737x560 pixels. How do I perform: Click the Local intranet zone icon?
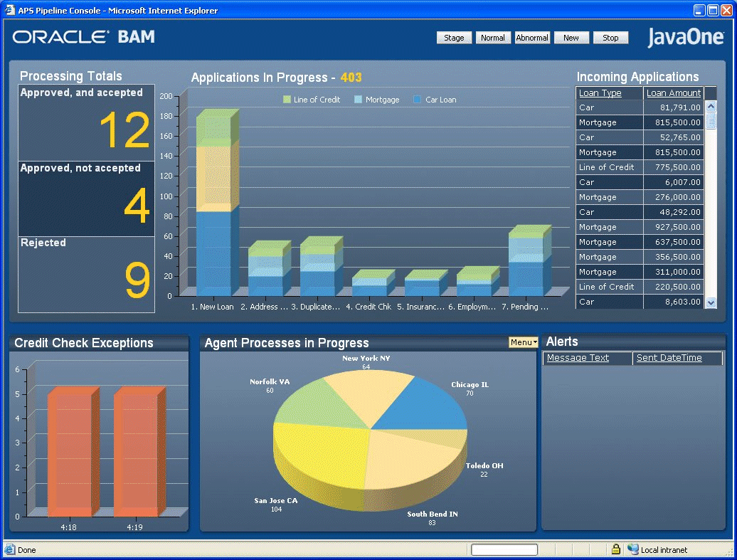(x=633, y=549)
